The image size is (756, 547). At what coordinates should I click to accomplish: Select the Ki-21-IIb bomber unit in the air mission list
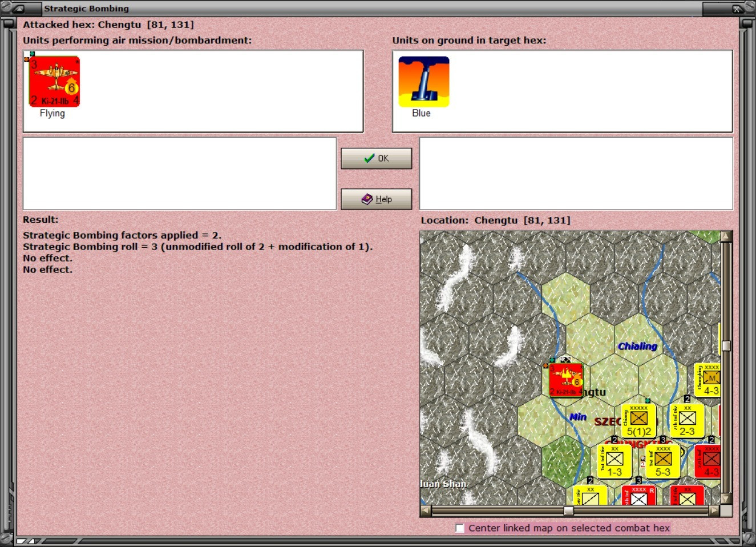tap(54, 82)
